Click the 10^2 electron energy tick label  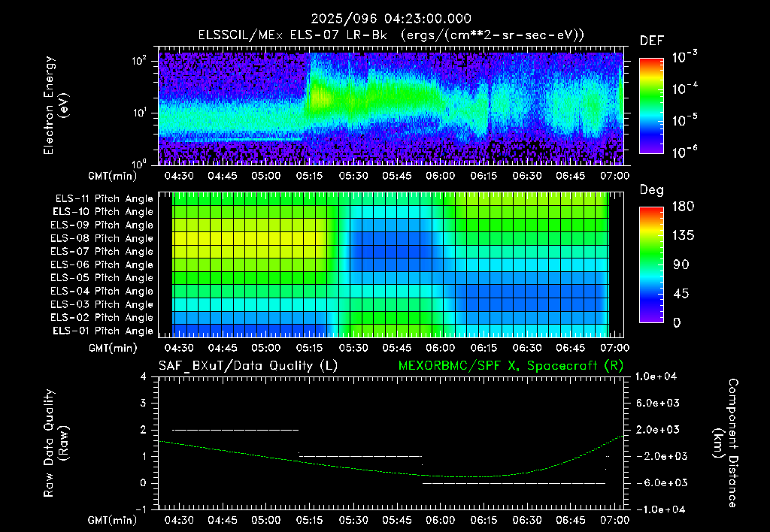[139, 61]
